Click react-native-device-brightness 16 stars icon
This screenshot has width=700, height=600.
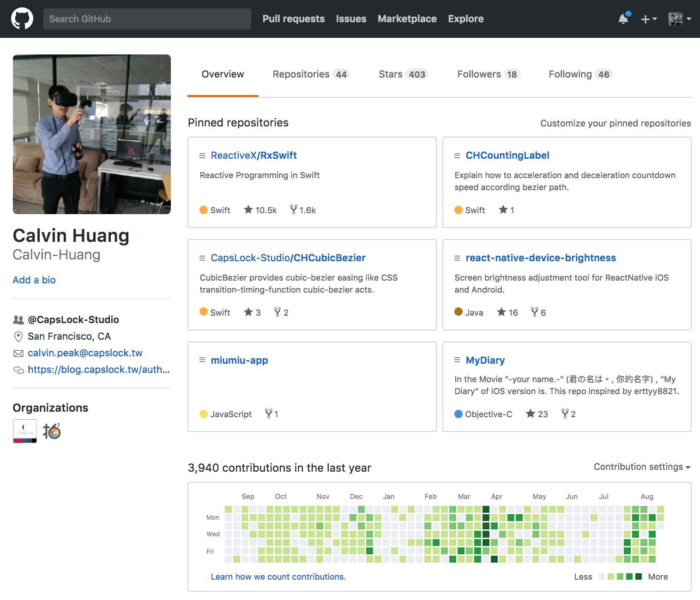point(501,312)
